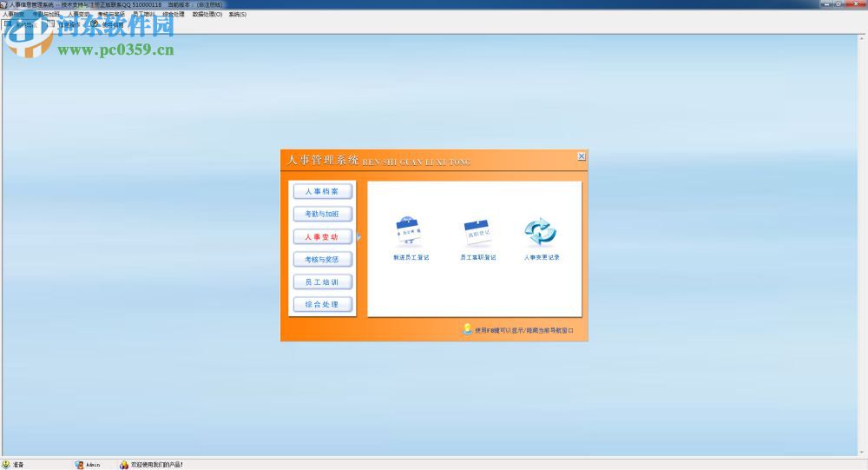This screenshot has width=868, height=470.
Task: Click the 新进员工登记 text label
Action: (x=411, y=257)
